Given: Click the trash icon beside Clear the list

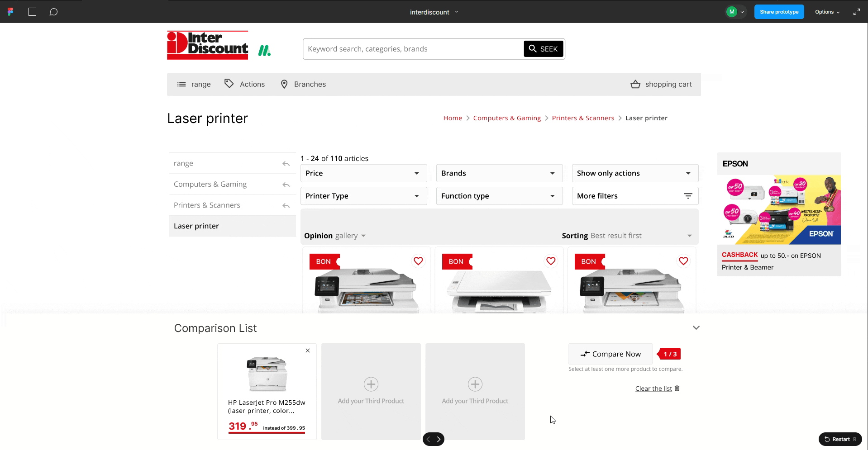Looking at the screenshot, I should (677, 388).
